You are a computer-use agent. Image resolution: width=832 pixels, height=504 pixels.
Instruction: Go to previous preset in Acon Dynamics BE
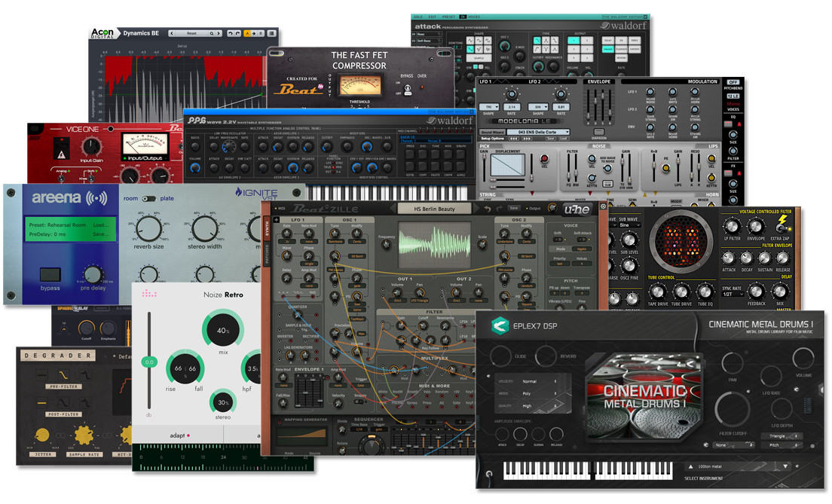pos(172,33)
